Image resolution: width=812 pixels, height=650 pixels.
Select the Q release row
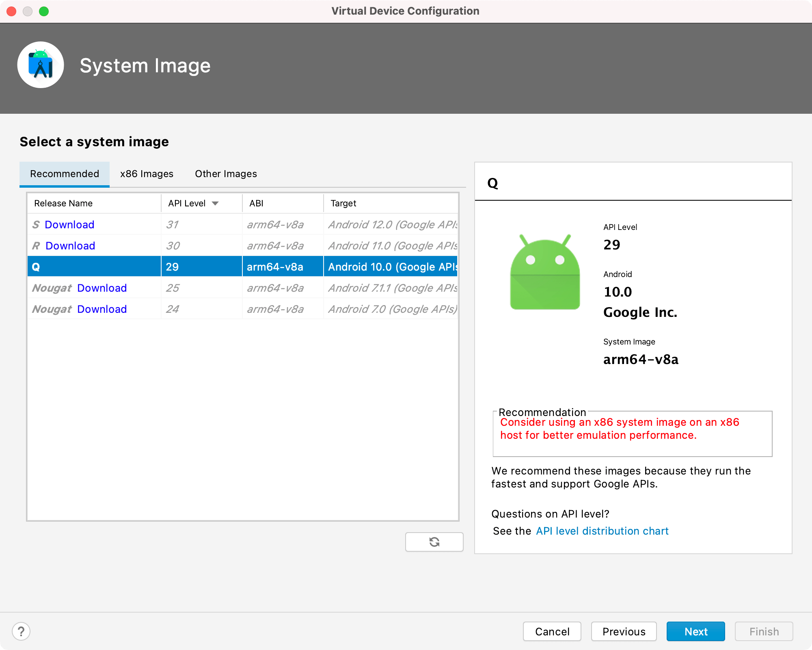(93, 267)
